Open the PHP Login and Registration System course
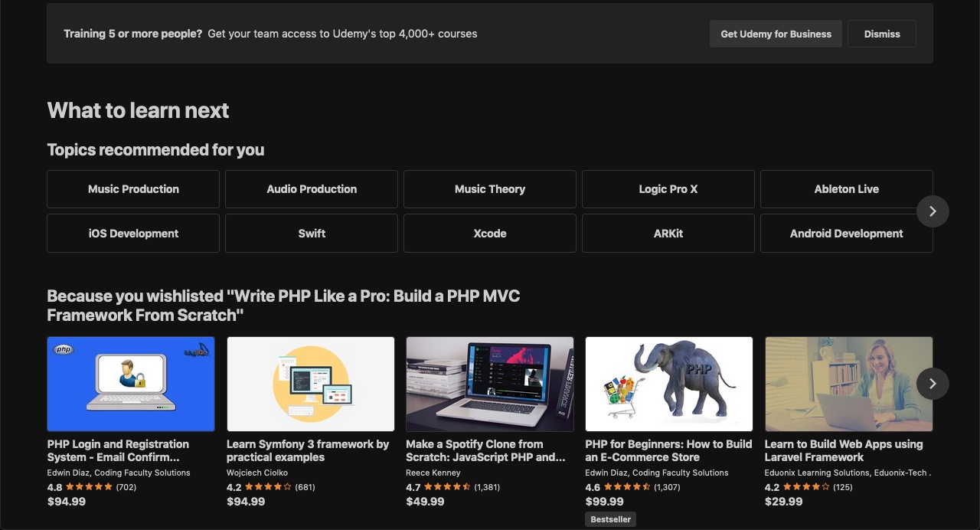Viewport: 980px width, 530px height. pos(130,383)
